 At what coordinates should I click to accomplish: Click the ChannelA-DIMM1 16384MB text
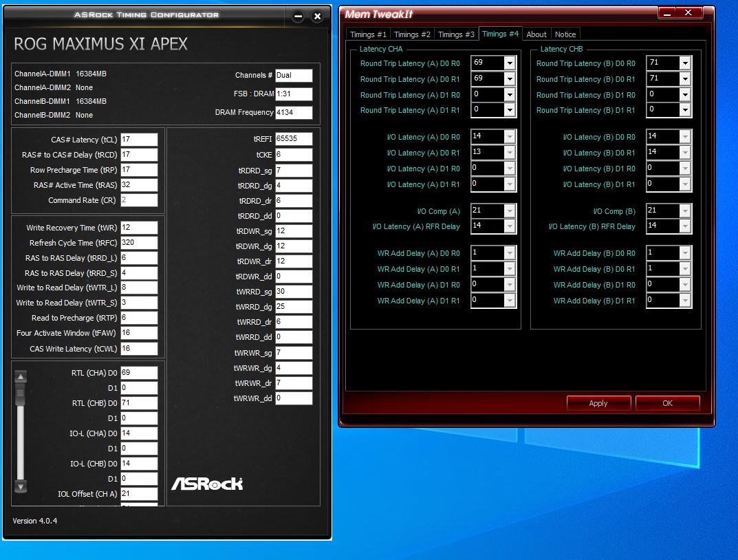(61, 74)
